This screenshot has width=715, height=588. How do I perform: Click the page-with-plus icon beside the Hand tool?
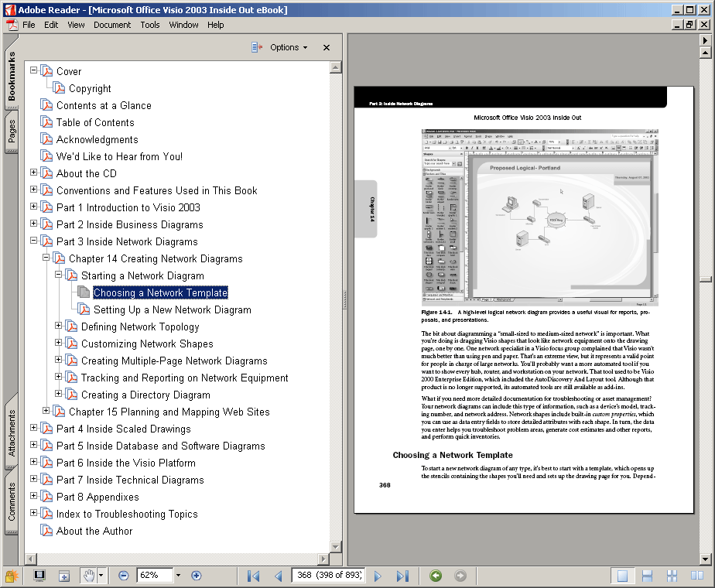click(x=64, y=576)
